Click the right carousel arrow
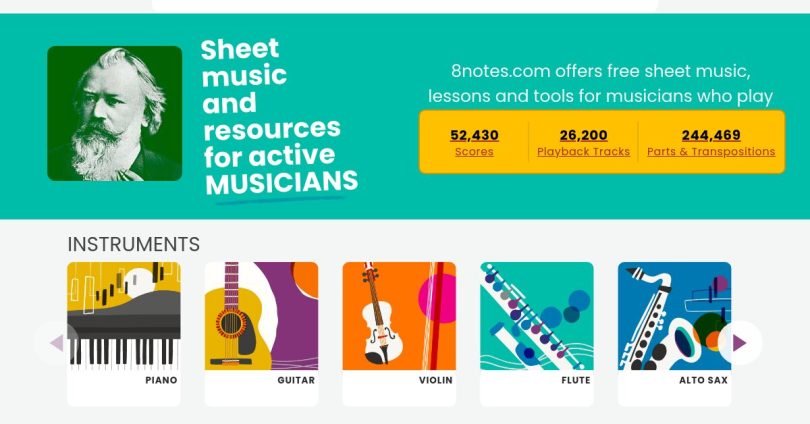Image resolution: width=810 pixels, height=424 pixels. coord(740,343)
